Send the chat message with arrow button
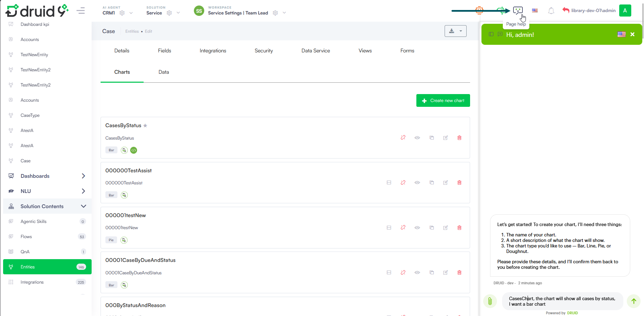This screenshot has height=316, width=644. [634, 301]
